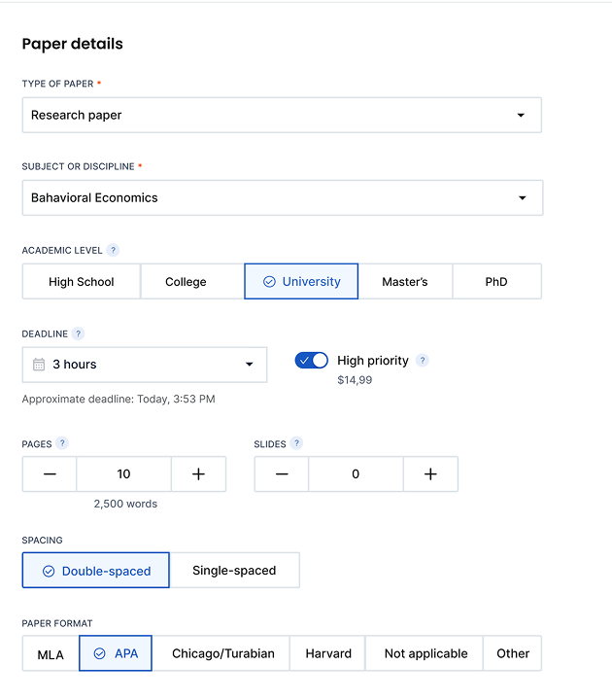612x700 pixels.
Task: Choose Chicago/Turabian paper format
Action: pos(223,653)
